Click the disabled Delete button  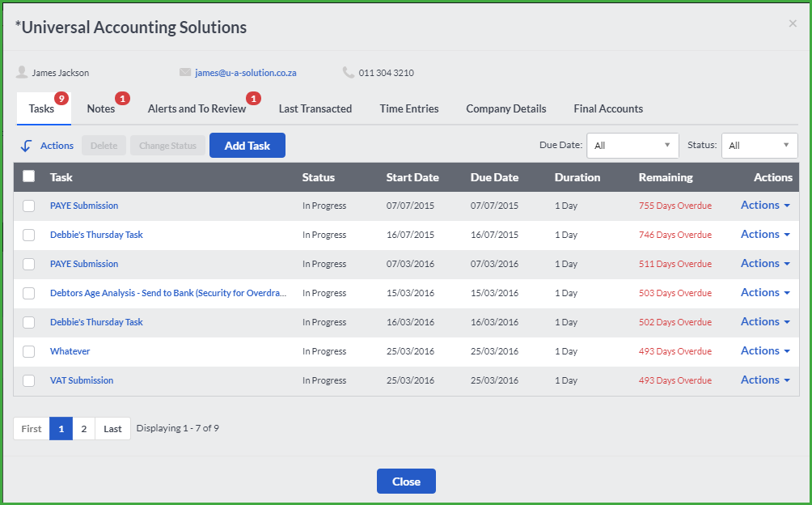point(104,146)
